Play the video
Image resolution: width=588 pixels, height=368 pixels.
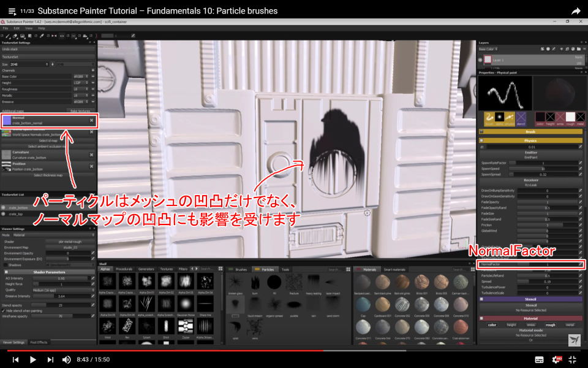32,360
